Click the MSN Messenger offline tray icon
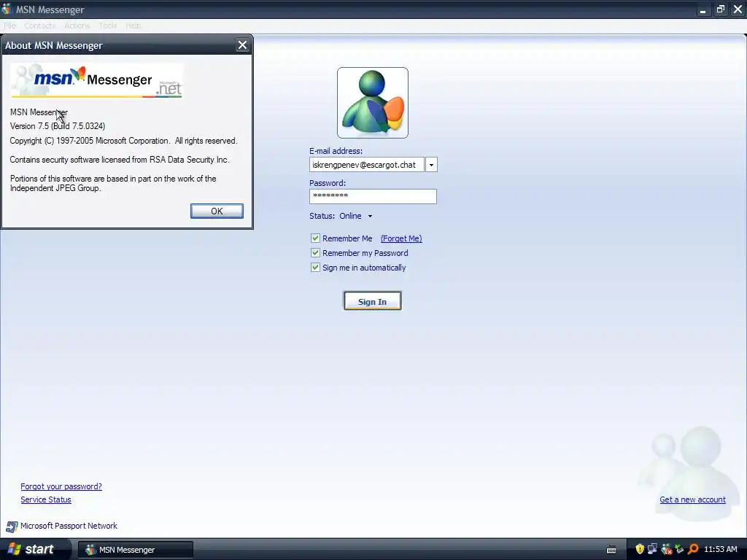 (x=667, y=549)
